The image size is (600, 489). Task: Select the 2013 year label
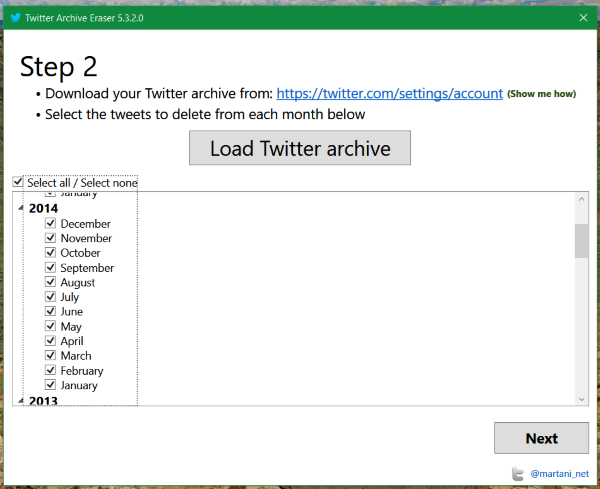tap(43, 401)
